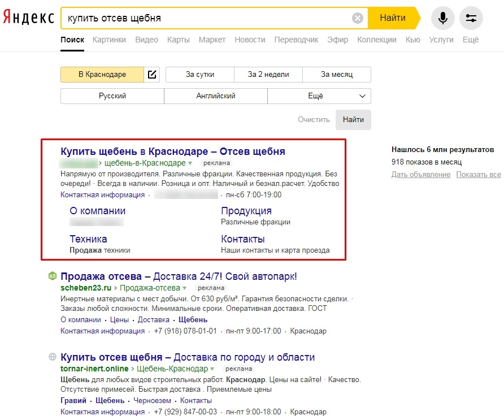This screenshot has width=504, height=420.
Task: Open the Продукция sitelink
Action: coord(246,211)
